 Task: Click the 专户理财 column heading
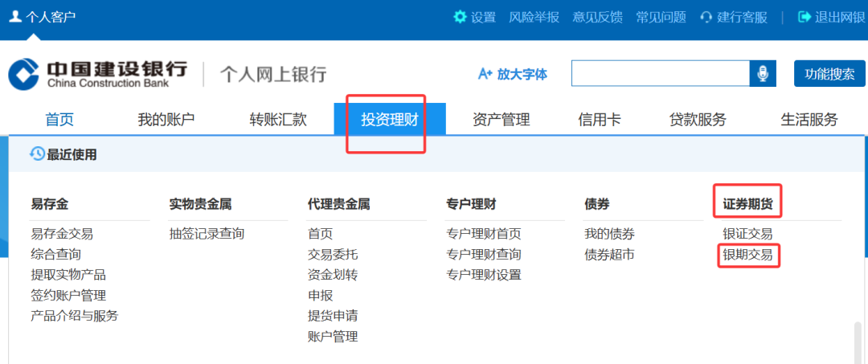(x=471, y=204)
